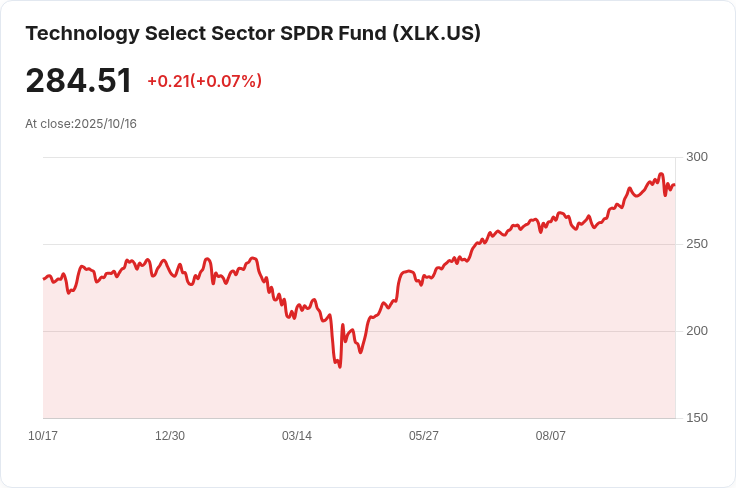
Task: Click the 200 y-axis label
Action: click(697, 331)
